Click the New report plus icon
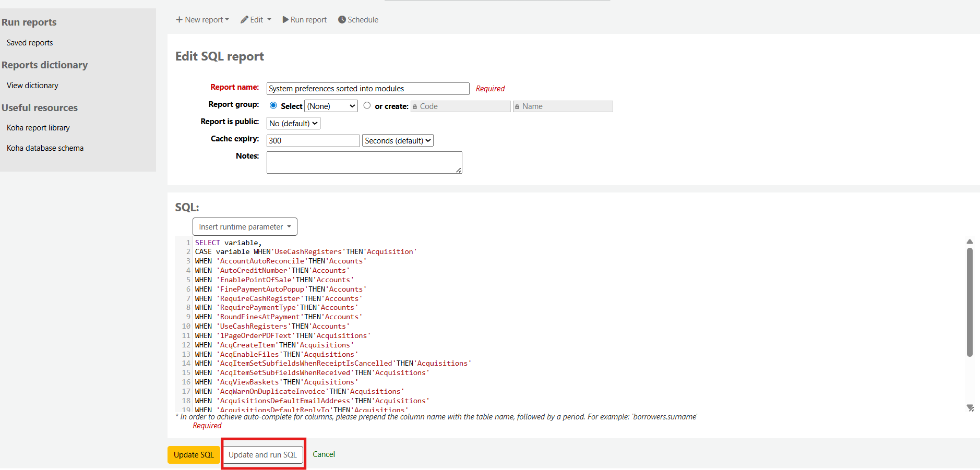Viewport: 980px width, 470px height. pyautogui.click(x=179, y=20)
